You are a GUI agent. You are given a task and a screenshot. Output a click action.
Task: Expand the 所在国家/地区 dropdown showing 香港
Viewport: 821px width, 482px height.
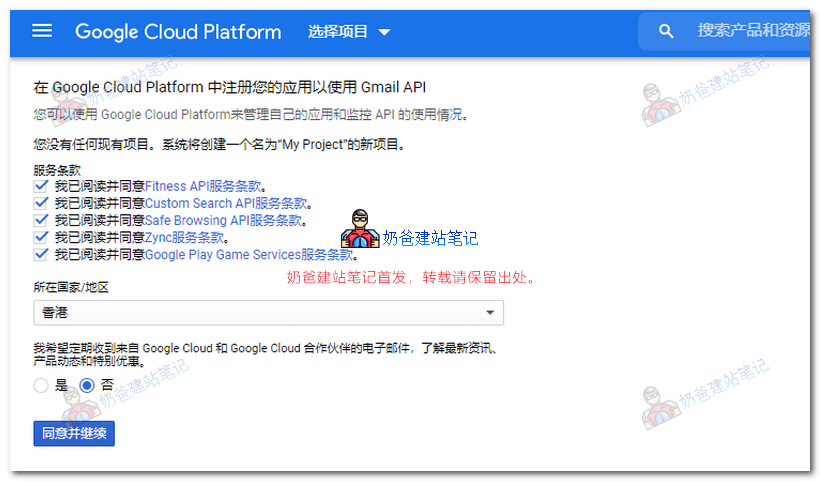click(269, 312)
